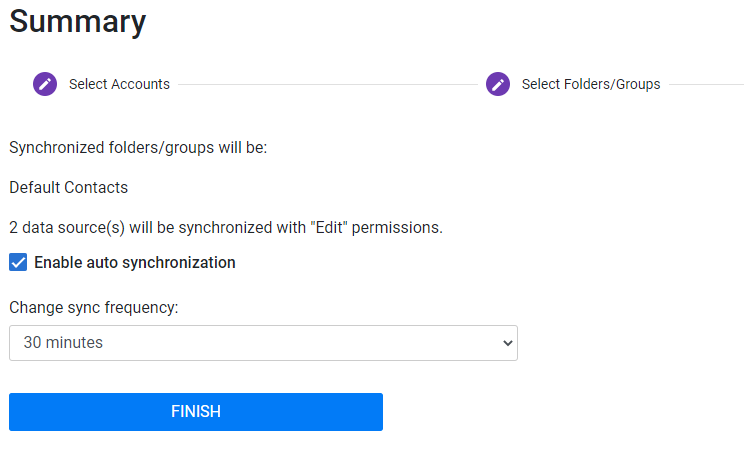
Task: Uncheck the Enable auto synchronization checkbox
Action: point(18,262)
